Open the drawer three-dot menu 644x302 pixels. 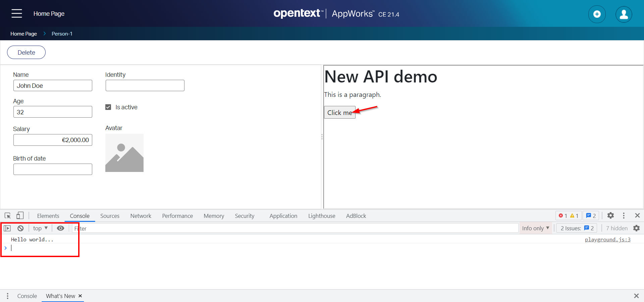tap(7, 296)
